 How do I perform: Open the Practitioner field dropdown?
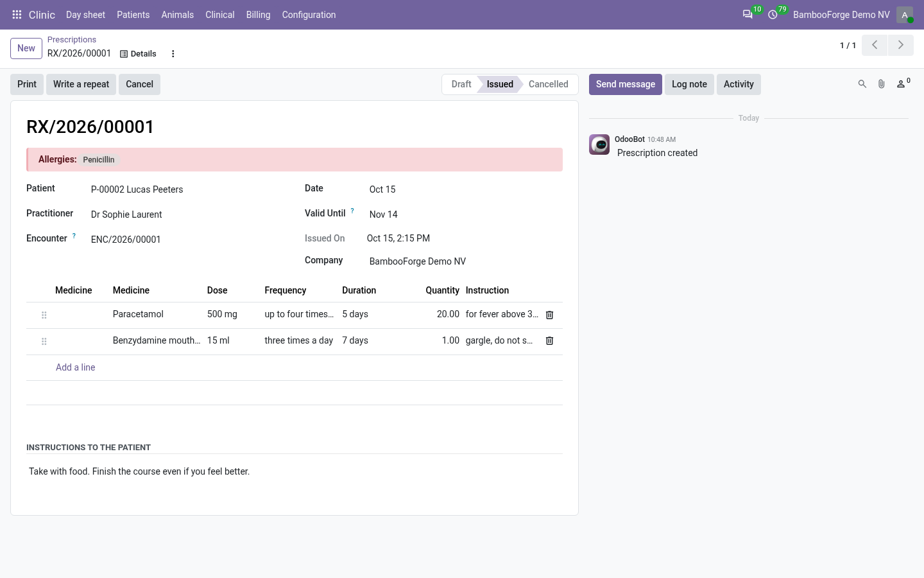click(186, 215)
